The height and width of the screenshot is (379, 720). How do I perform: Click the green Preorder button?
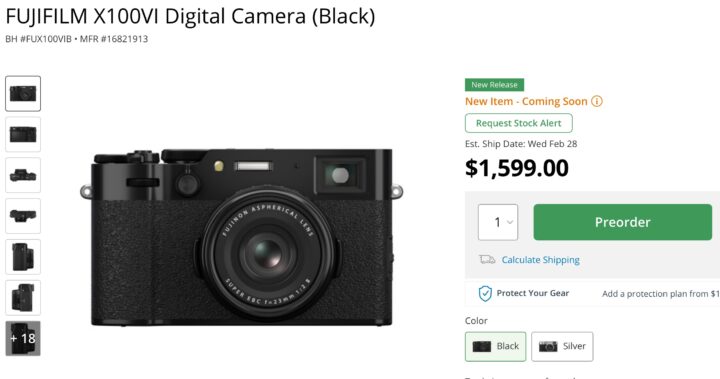pyautogui.click(x=623, y=222)
